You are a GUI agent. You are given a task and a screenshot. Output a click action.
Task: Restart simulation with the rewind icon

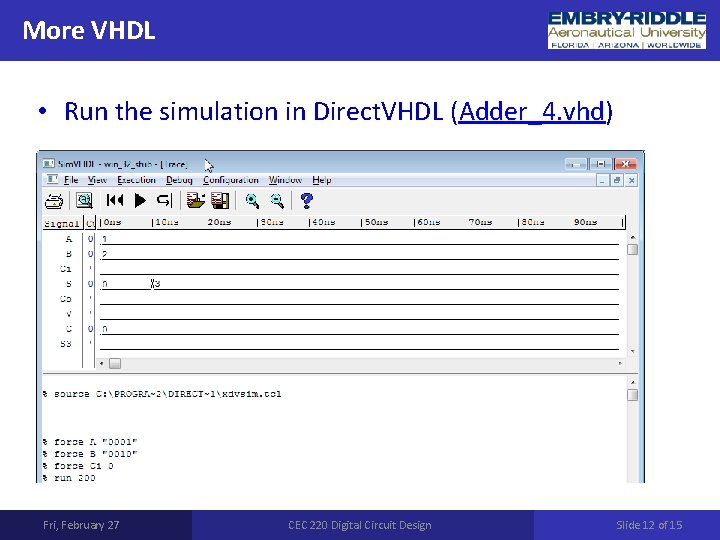[115, 200]
